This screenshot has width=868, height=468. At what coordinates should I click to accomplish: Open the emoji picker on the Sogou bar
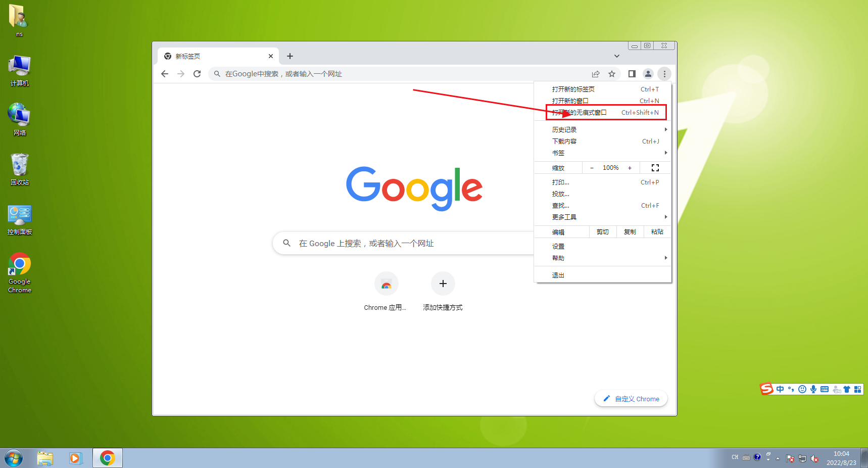click(x=802, y=389)
